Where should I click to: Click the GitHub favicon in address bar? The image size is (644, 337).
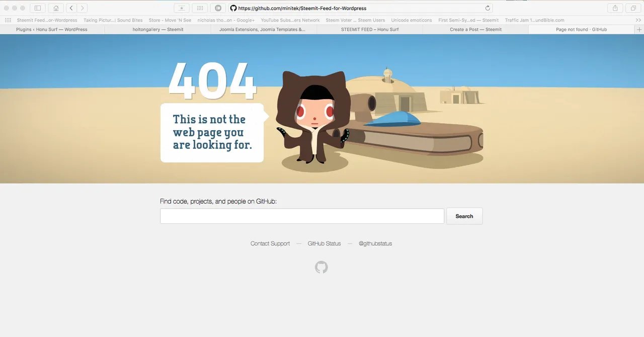tap(233, 8)
